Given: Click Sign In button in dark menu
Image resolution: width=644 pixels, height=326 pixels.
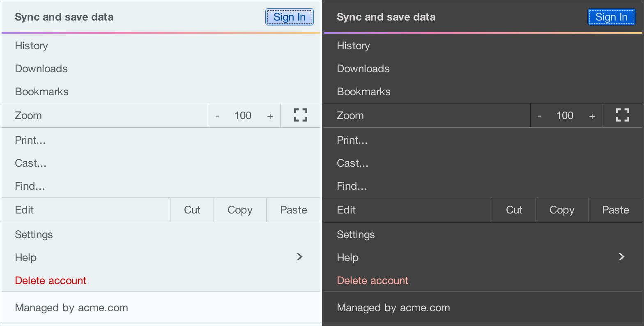Looking at the screenshot, I should (x=612, y=17).
